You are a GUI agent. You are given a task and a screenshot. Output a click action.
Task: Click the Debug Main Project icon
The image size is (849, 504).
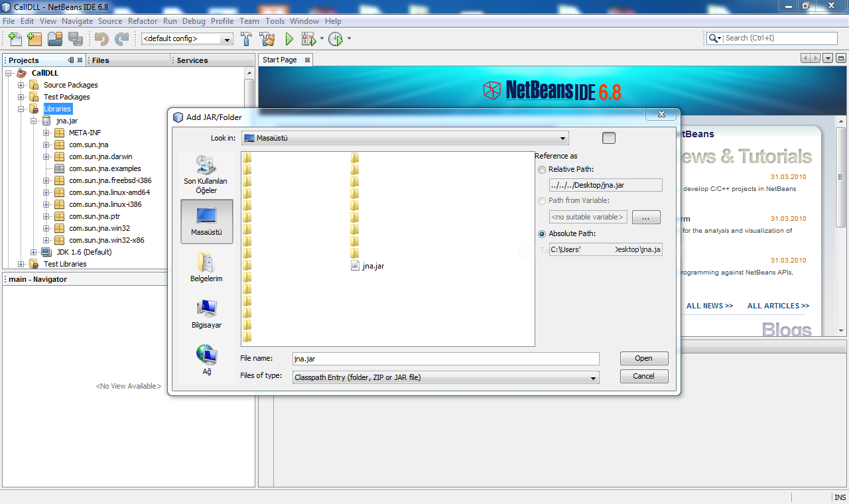tap(308, 39)
